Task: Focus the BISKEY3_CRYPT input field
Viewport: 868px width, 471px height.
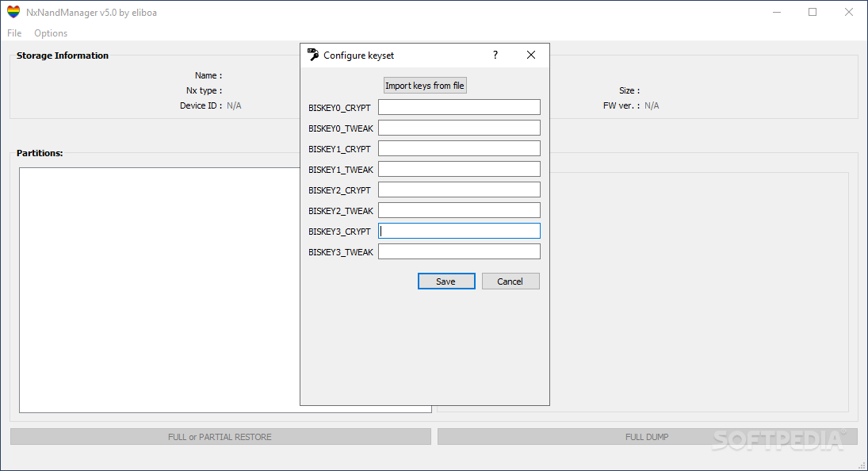Action: [x=459, y=231]
